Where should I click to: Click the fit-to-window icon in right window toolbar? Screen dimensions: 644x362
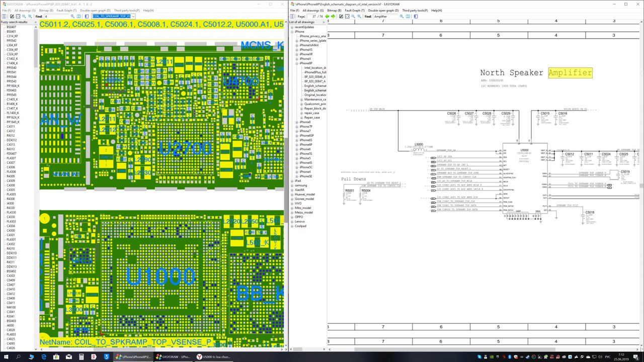[x=347, y=17]
